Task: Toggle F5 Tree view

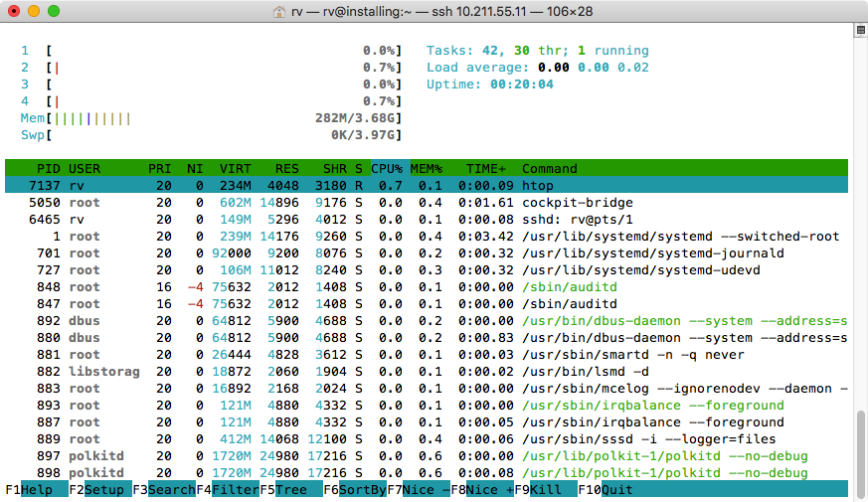Action: [x=291, y=490]
